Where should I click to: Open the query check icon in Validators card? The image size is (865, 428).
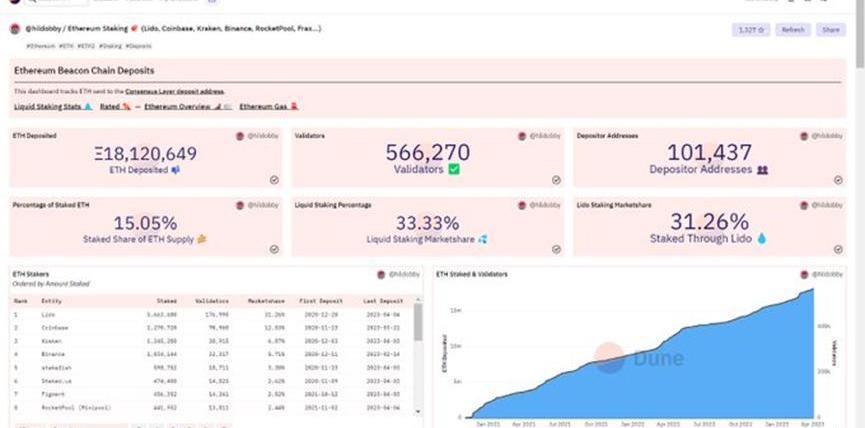tap(556, 180)
